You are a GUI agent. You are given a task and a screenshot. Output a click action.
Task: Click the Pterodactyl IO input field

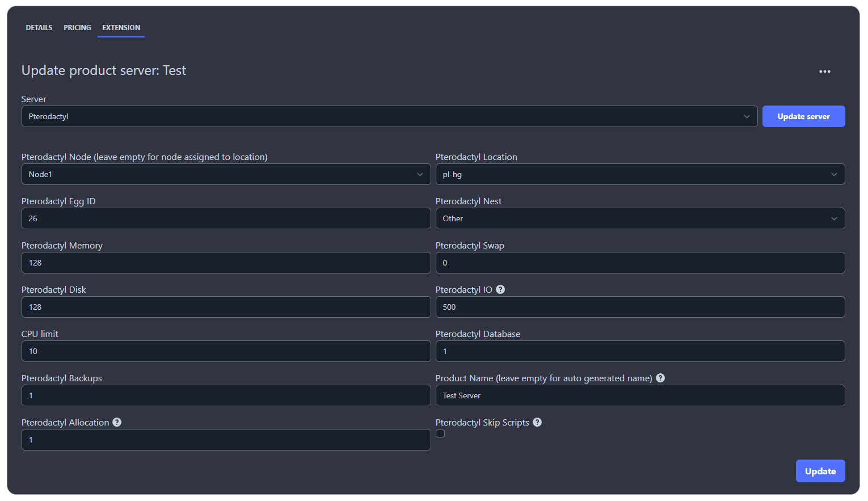[640, 307]
